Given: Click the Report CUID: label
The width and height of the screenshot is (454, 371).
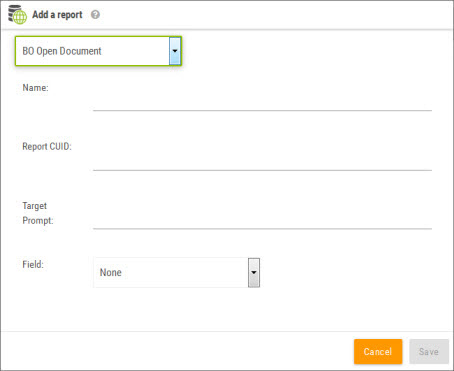Looking at the screenshot, I should click(x=47, y=147).
